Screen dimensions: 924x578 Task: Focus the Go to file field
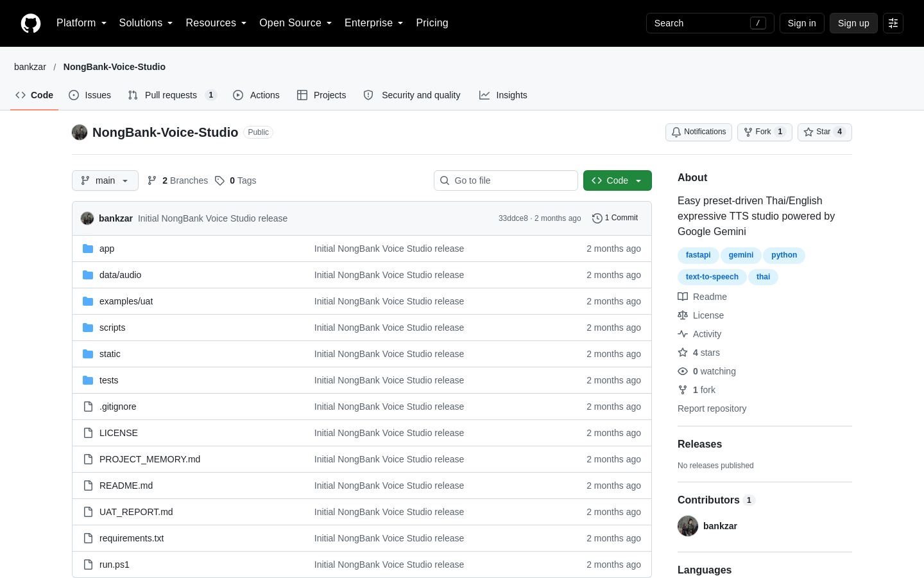(506, 180)
